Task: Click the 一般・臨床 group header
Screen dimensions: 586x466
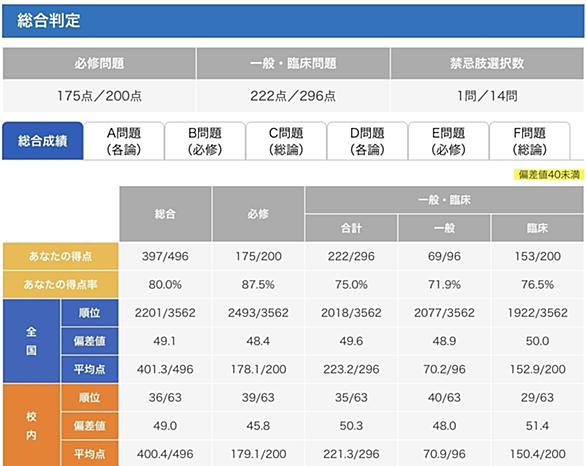Action: click(444, 200)
